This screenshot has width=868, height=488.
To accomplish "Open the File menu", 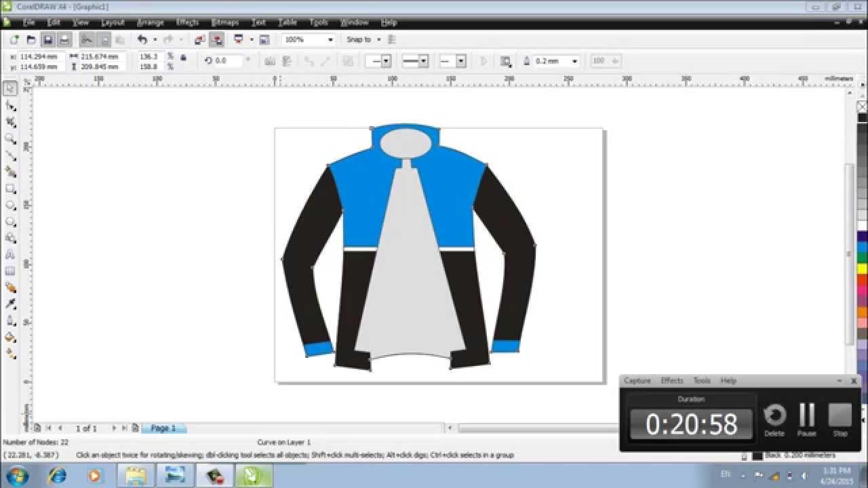I will pyautogui.click(x=28, y=22).
